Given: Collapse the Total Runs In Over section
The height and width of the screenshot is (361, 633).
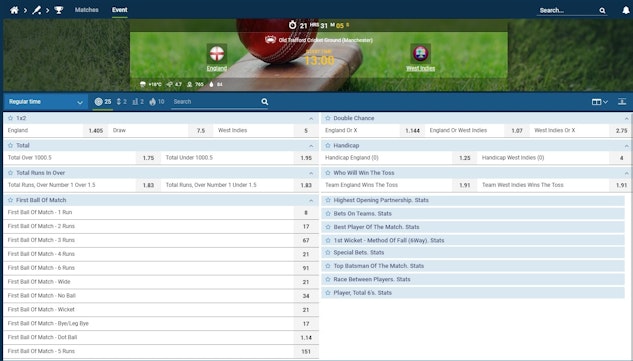Looking at the screenshot, I should [x=311, y=173].
